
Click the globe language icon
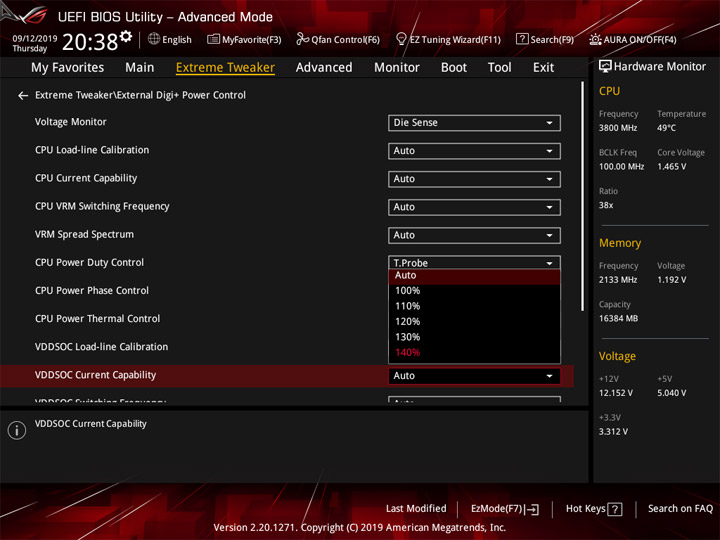(154, 39)
